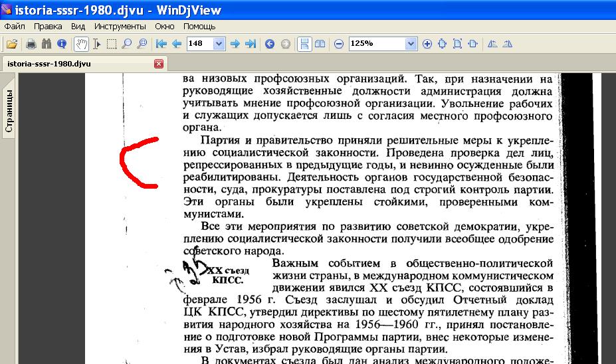Toggle facing pages layout mode

pos(320,44)
